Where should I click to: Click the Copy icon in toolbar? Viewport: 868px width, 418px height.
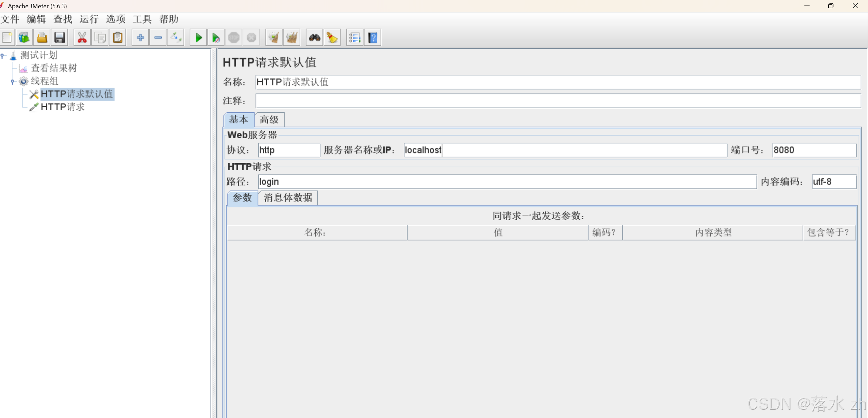pos(100,37)
